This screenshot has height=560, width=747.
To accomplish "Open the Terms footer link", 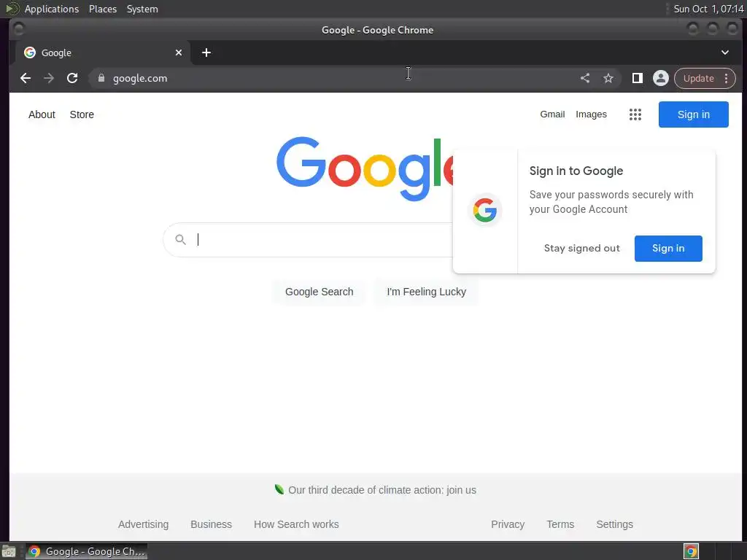I will pyautogui.click(x=560, y=524).
